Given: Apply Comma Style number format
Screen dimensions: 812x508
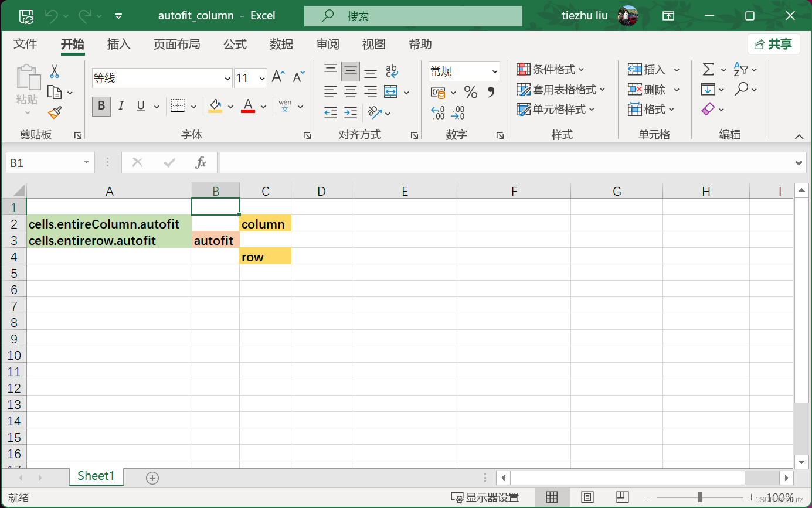Looking at the screenshot, I should 491,92.
